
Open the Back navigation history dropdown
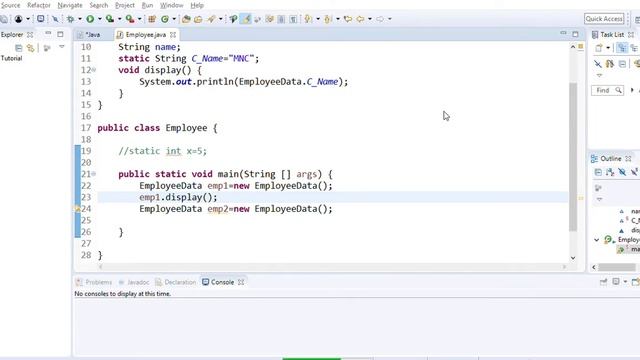(x=370, y=19)
